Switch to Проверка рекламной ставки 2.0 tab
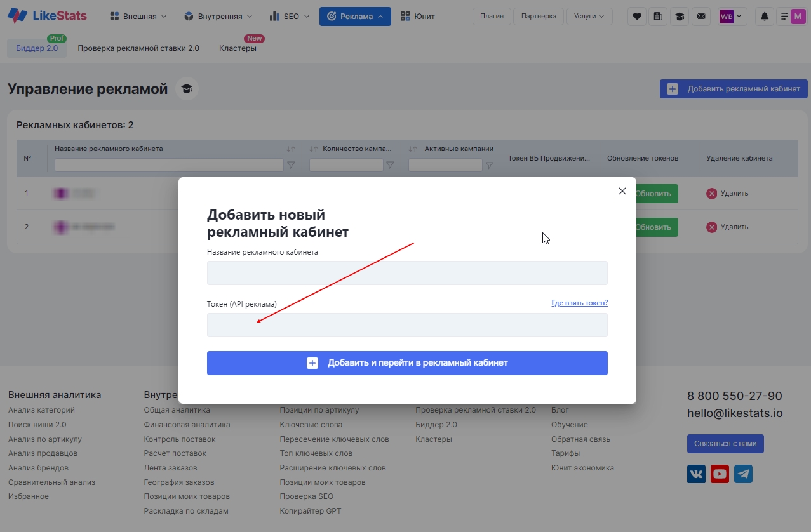Viewport: 811px width, 532px height. pos(138,48)
